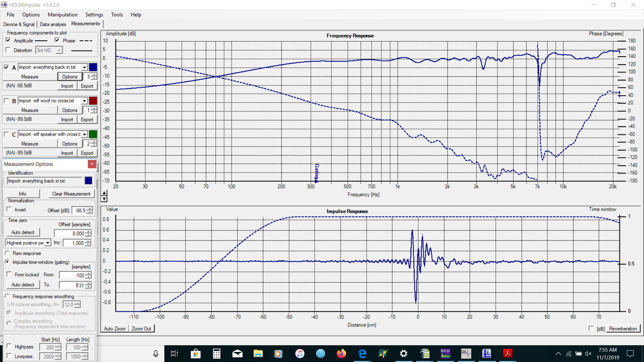Image resolution: width=644 pixels, height=362 pixels.
Task: Increment measurement A number stepper
Action: (94, 75)
